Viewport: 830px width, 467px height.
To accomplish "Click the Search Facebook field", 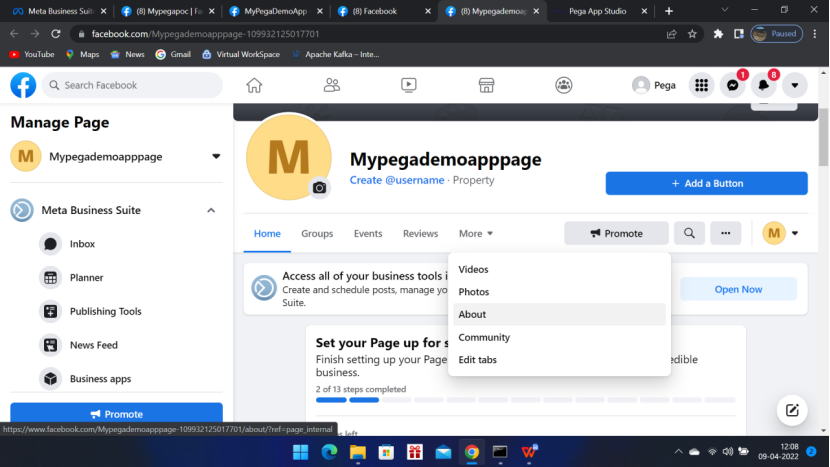I will coord(132,85).
